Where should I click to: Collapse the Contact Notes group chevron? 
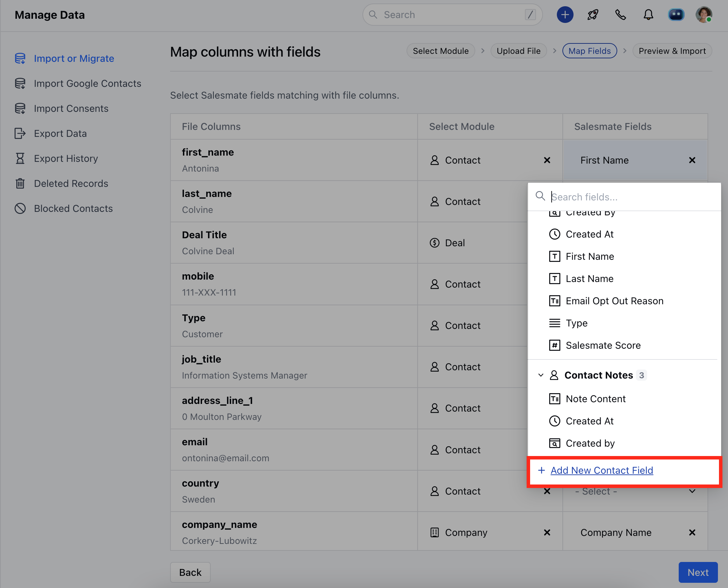coord(541,375)
